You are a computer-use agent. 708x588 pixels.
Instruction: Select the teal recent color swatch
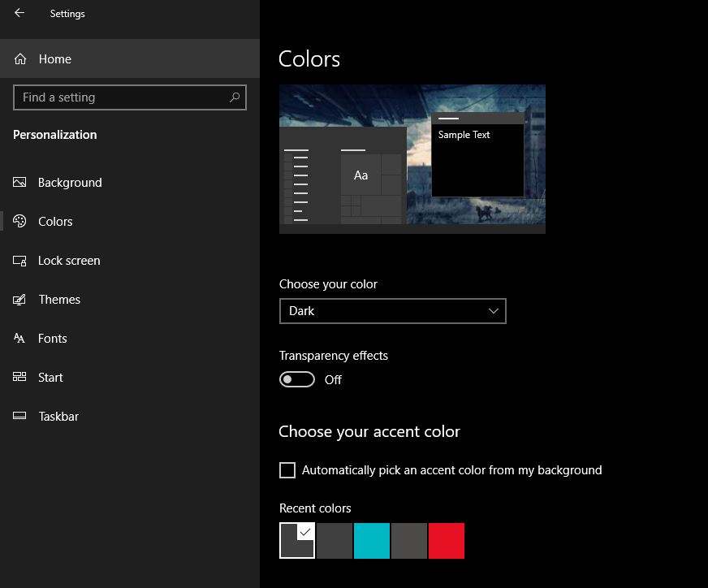(x=372, y=541)
